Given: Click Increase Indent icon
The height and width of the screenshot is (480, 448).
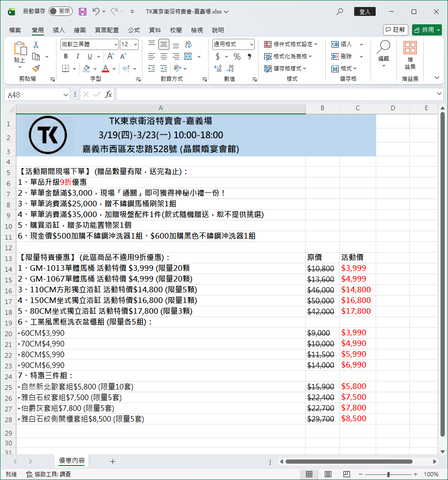Looking at the screenshot, I should coord(164,69).
